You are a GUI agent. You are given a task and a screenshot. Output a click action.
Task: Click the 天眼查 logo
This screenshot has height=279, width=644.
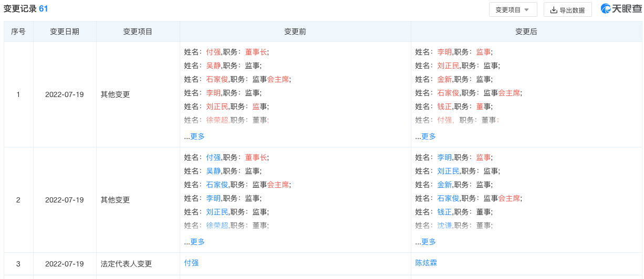pyautogui.click(x=621, y=9)
